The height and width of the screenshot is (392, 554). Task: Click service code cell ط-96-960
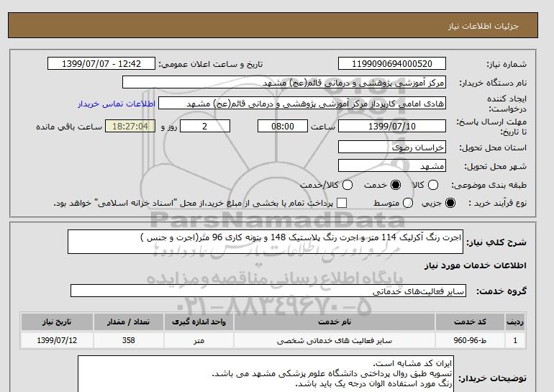(x=470, y=340)
